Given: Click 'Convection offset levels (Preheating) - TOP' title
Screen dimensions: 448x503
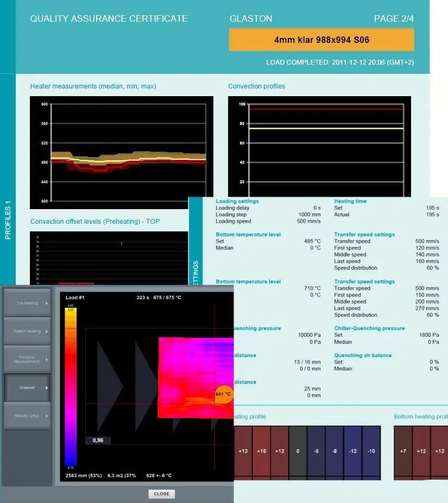Looking at the screenshot, I should (94, 221).
